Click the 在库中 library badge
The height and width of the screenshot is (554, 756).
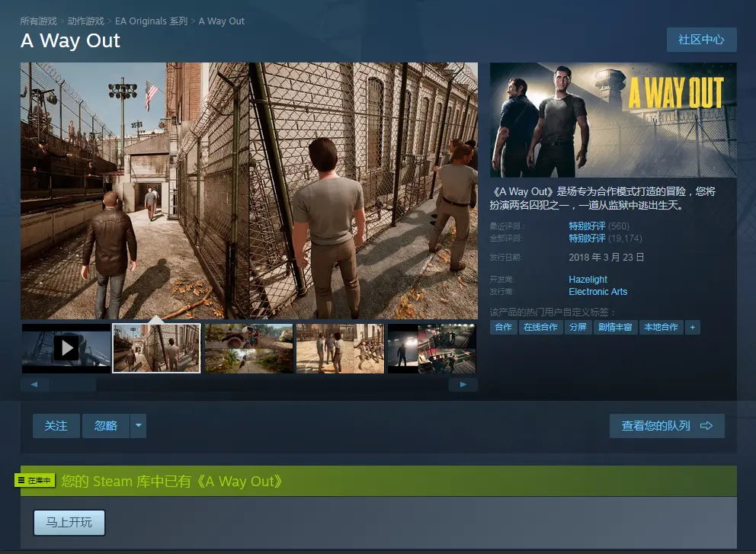pos(35,481)
